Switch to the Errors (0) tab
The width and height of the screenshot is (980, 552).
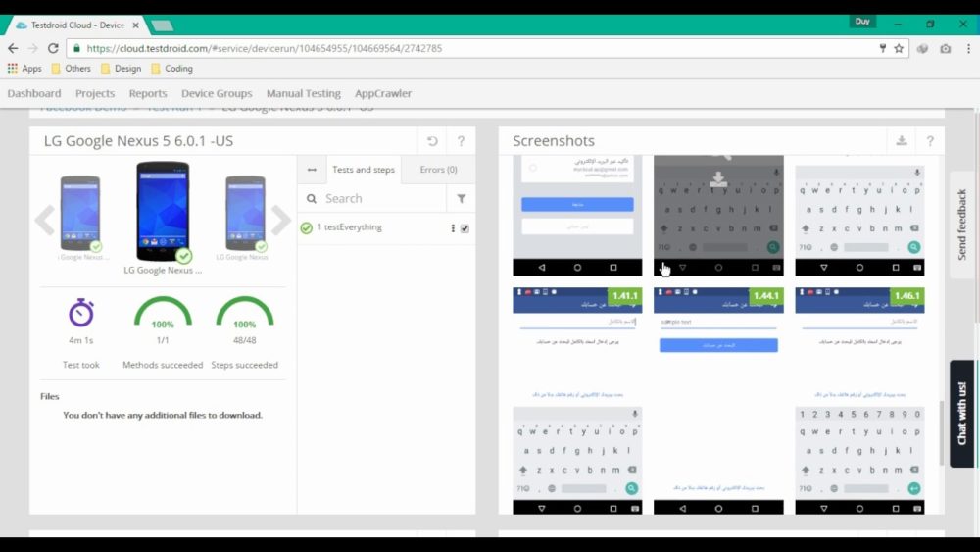[438, 170]
